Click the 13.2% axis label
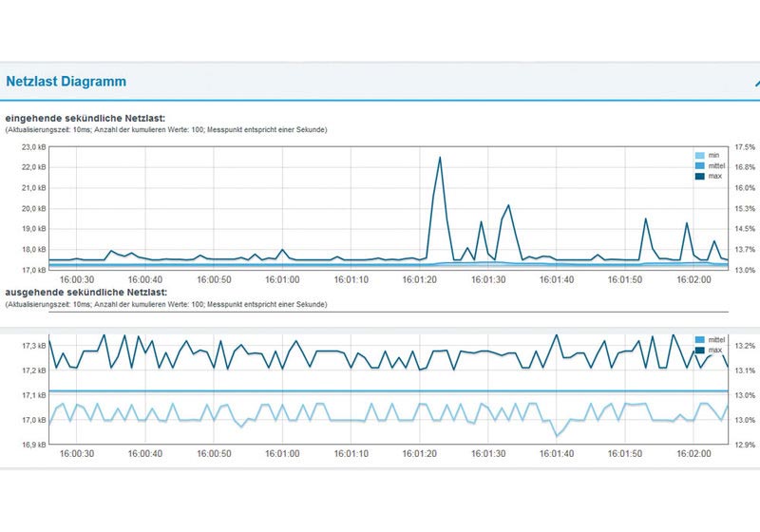Viewport: 760px width, 532px height. (x=745, y=346)
